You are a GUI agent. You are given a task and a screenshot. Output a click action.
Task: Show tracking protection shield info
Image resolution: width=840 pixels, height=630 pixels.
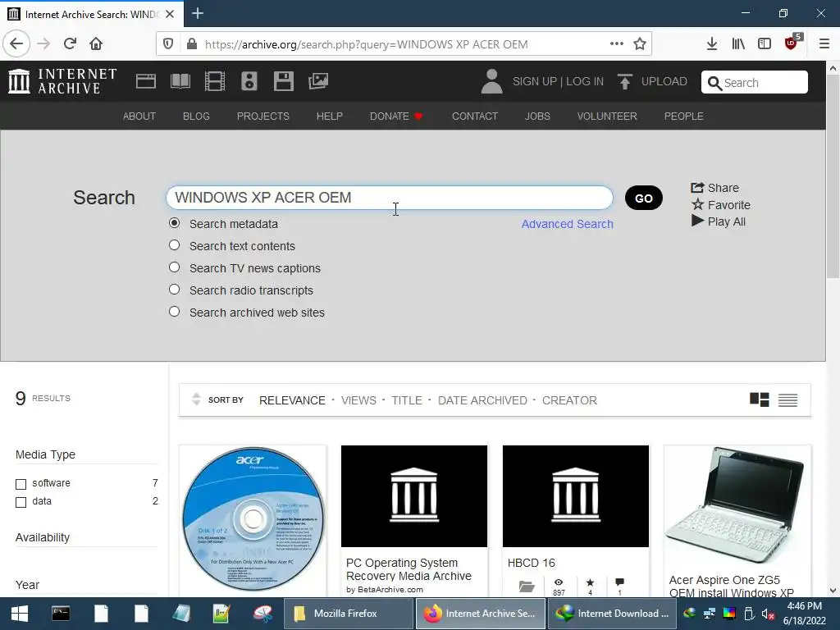coord(168,44)
